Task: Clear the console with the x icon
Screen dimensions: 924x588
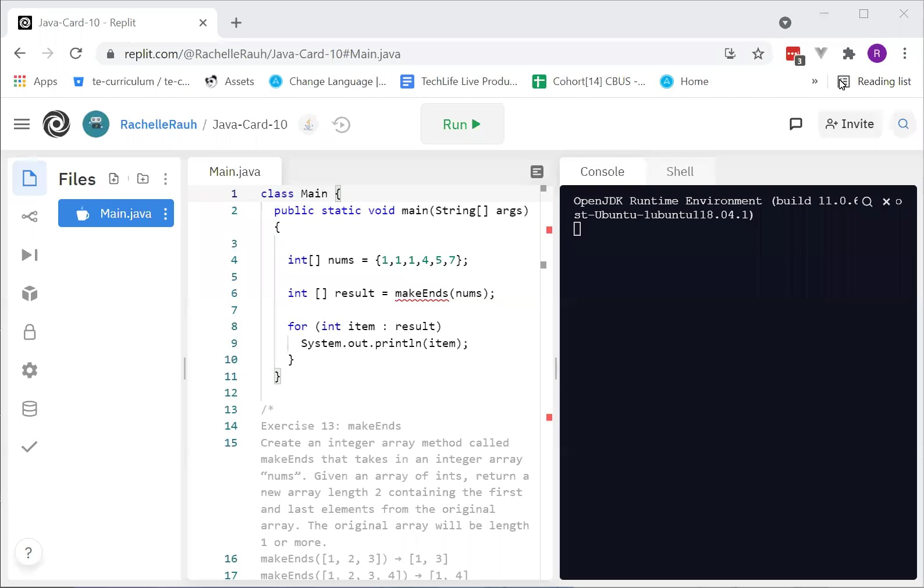Action: (886, 201)
